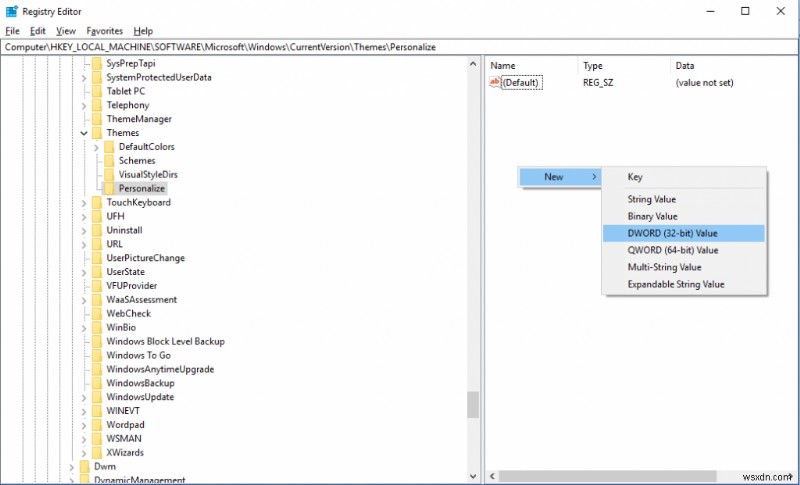This screenshot has height=485, width=800.
Task: Click the Wordpad folder icon
Action: (97, 425)
